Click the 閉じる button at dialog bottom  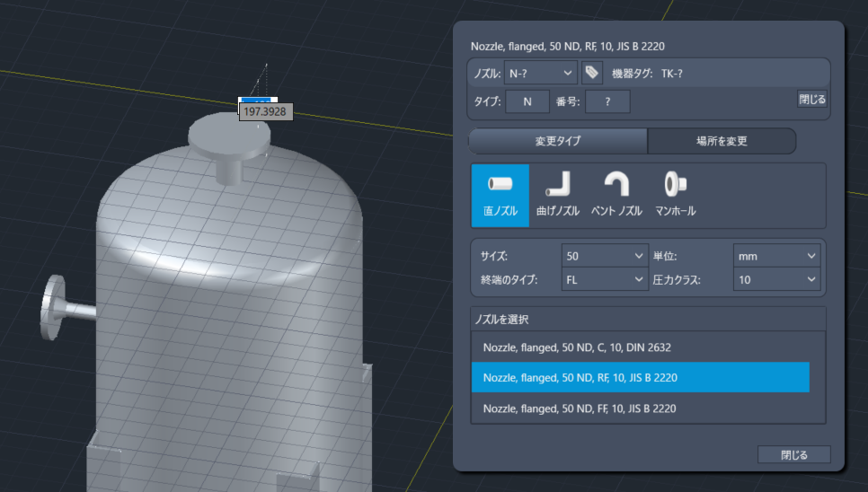coord(793,454)
